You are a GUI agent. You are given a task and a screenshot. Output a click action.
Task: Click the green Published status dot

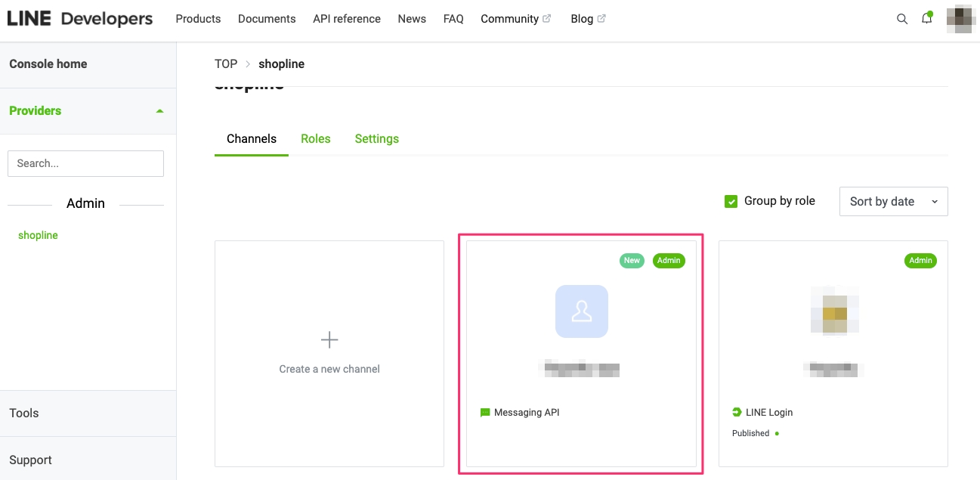pyautogui.click(x=777, y=434)
